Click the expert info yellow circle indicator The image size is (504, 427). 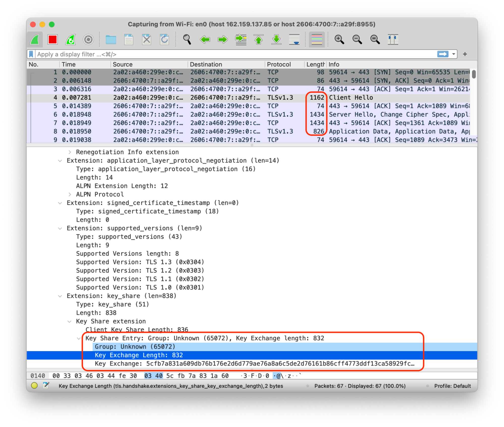tap(34, 385)
